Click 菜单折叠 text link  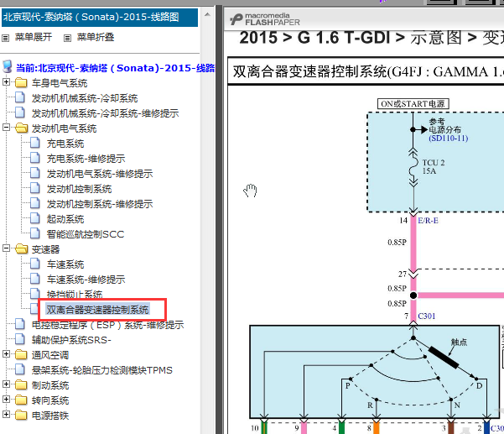pyautogui.click(x=96, y=37)
